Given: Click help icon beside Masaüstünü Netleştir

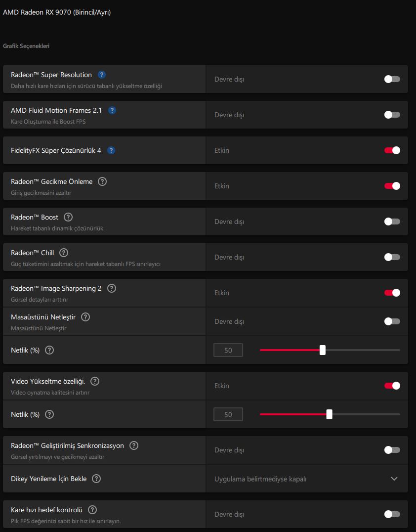Looking at the screenshot, I should (x=85, y=317).
